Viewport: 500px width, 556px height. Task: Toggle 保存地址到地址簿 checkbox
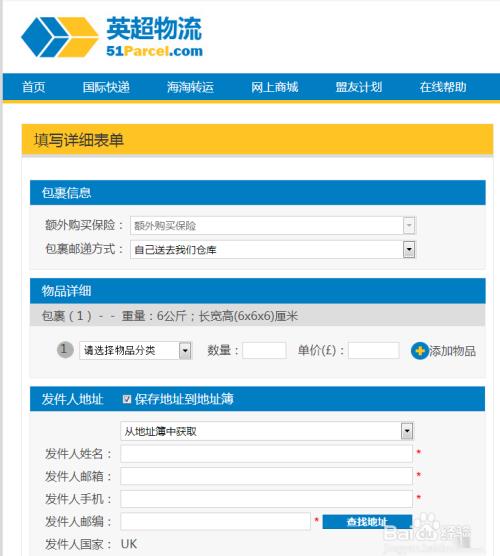pos(127,399)
